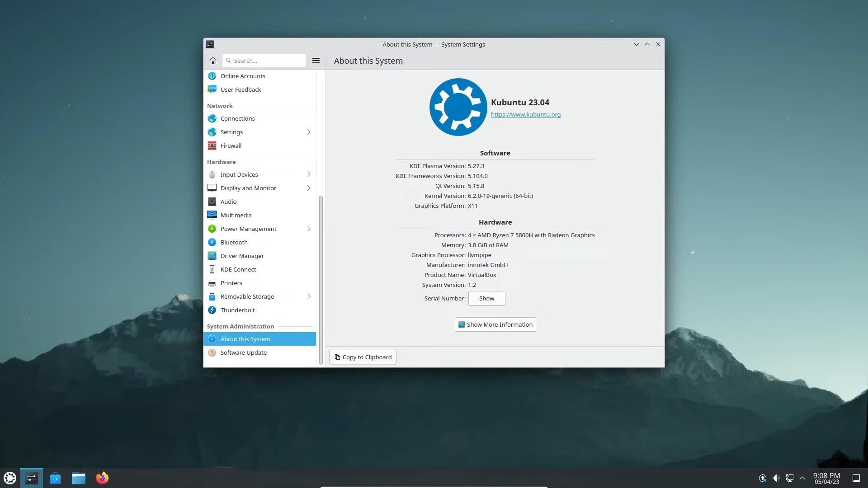Image resolution: width=868 pixels, height=488 pixels.
Task: Show the serial number
Action: coord(486,298)
